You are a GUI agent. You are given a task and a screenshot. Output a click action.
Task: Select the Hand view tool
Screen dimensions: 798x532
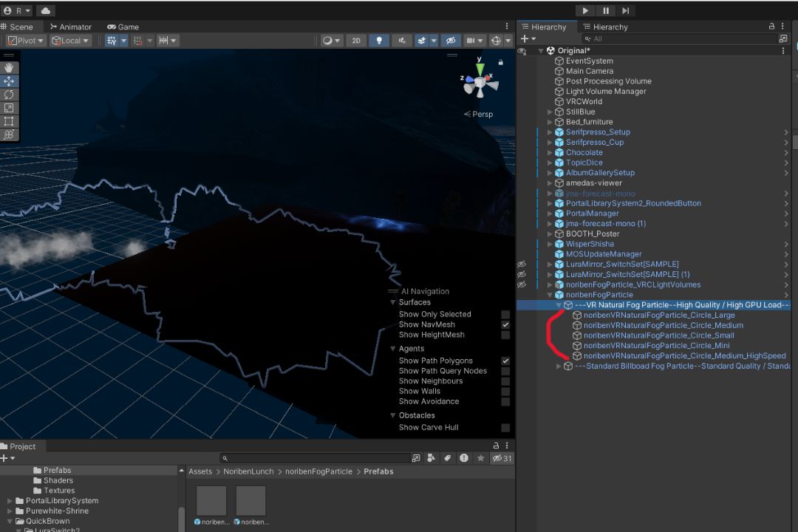9,68
